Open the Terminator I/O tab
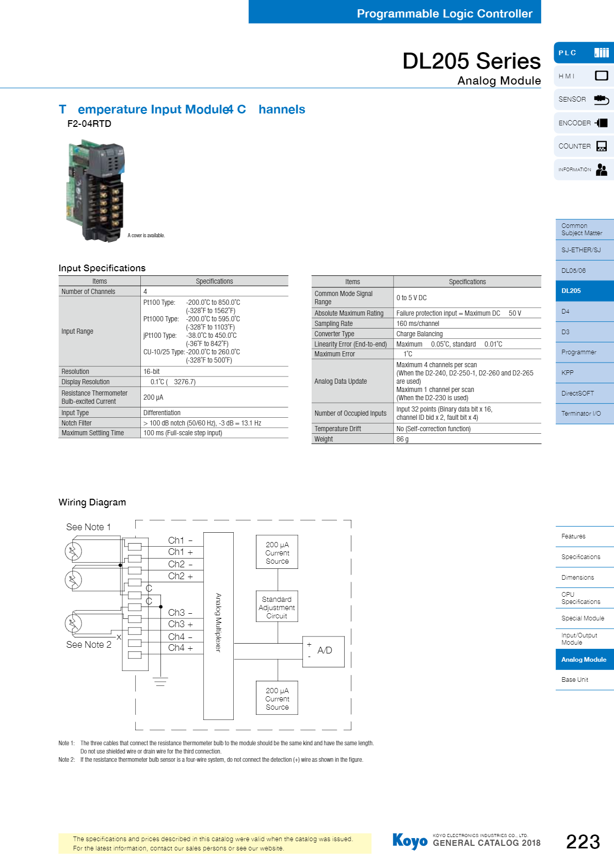Viewport: 614px width, 868px height. [585, 414]
